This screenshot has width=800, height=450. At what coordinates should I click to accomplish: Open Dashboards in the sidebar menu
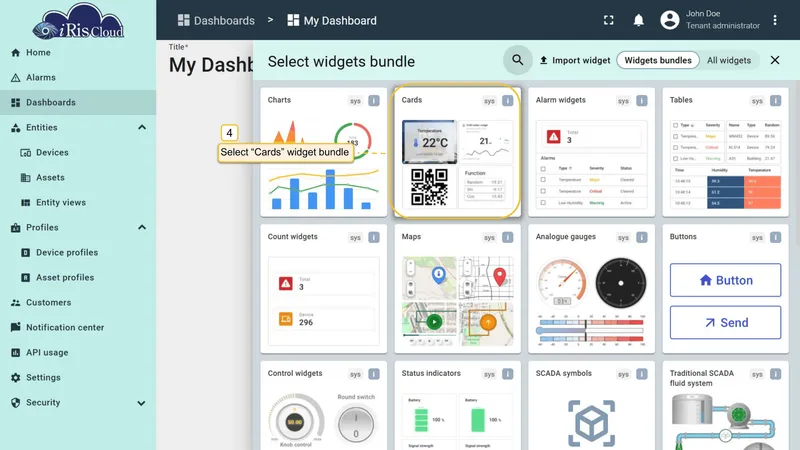pos(78,103)
